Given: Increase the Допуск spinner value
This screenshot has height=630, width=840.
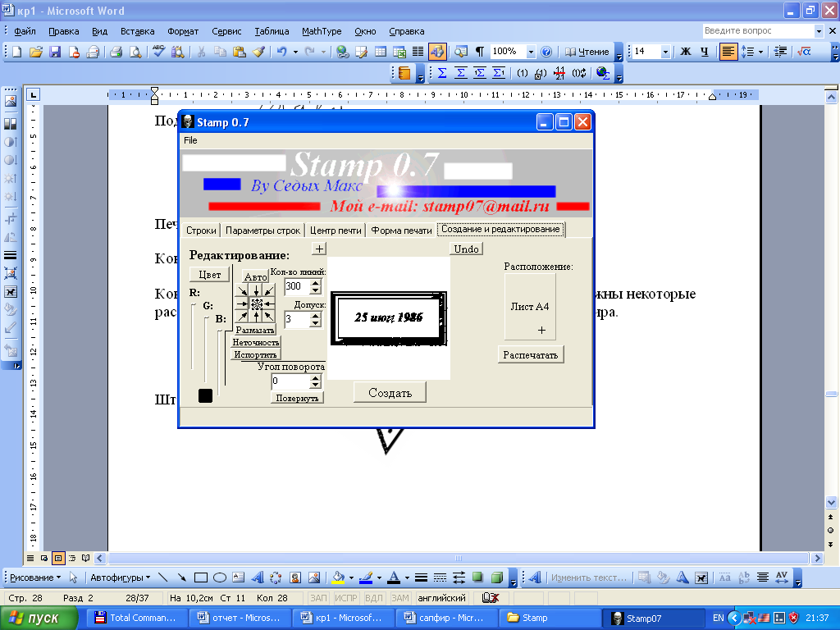Looking at the screenshot, I should click(x=316, y=316).
